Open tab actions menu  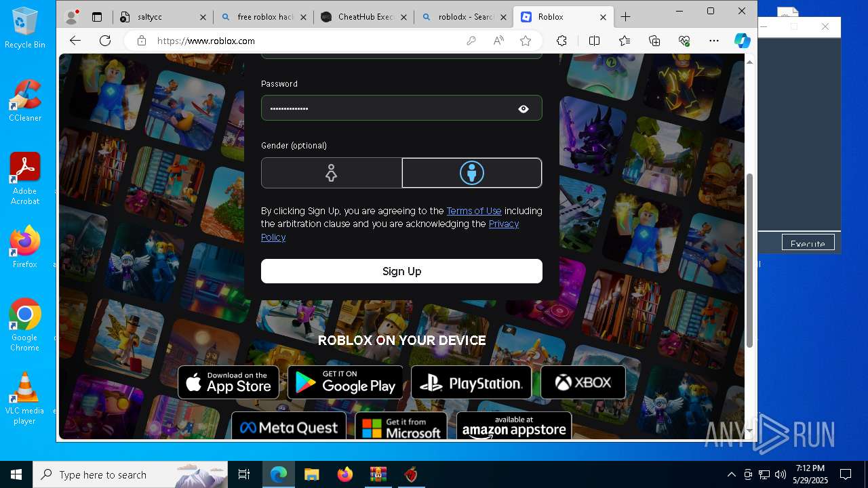[x=97, y=17]
